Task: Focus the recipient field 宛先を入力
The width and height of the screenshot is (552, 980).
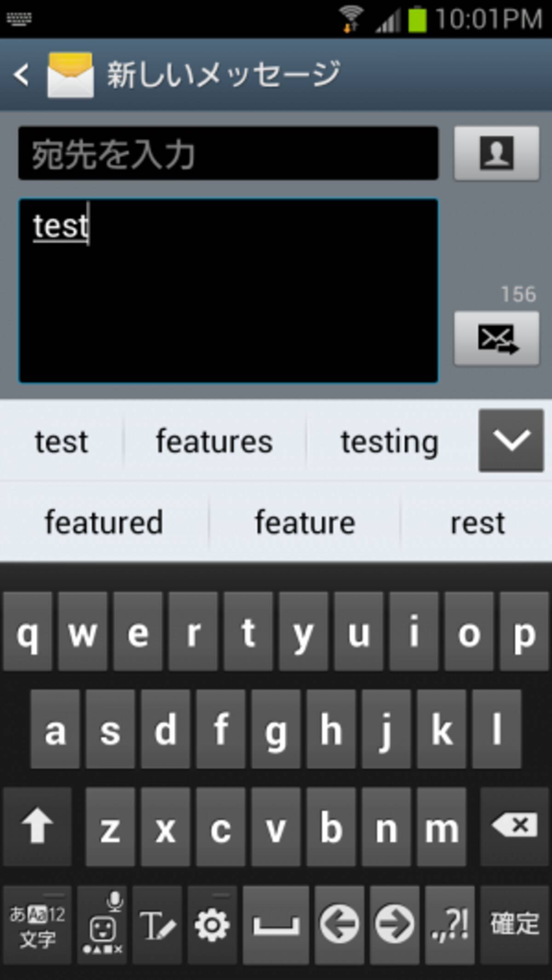Action: point(228,153)
